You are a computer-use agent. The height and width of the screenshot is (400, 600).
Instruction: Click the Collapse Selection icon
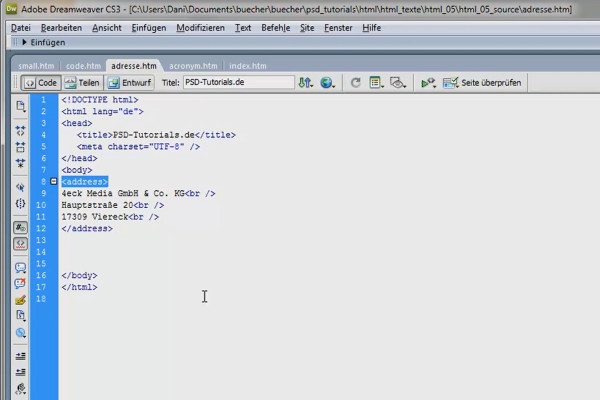click(21, 147)
